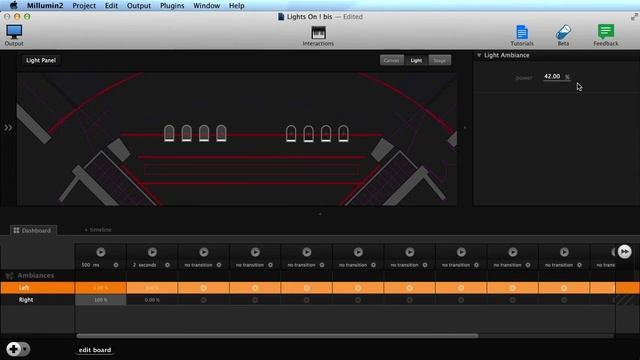Screen dimensions: 640x360
Task: Collapse the Light Ambiance section triangle
Action: tap(479, 55)
